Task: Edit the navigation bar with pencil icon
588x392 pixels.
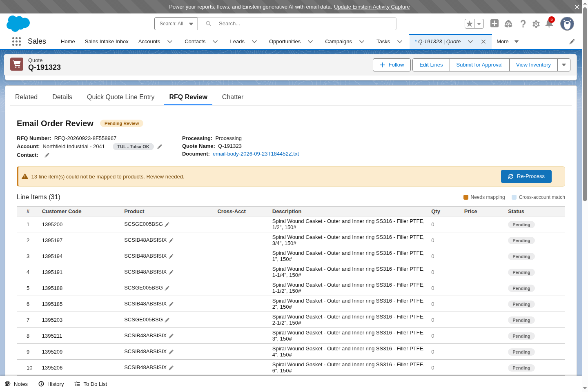Action: (x=572, y=42)
